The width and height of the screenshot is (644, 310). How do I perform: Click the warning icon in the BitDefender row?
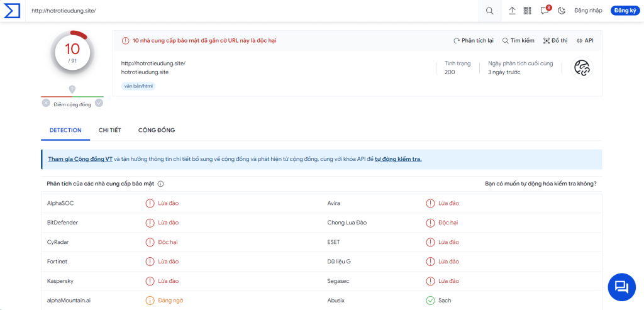click(150, 223)
